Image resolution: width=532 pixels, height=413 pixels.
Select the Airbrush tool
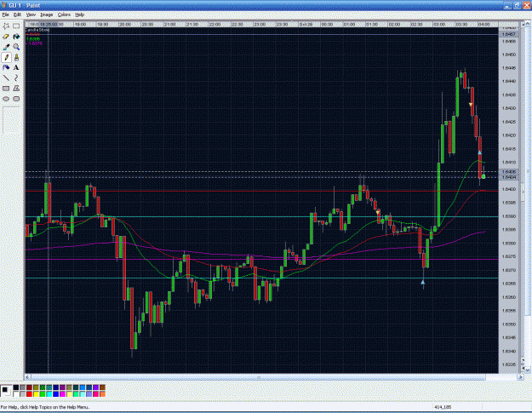[6, 67]
